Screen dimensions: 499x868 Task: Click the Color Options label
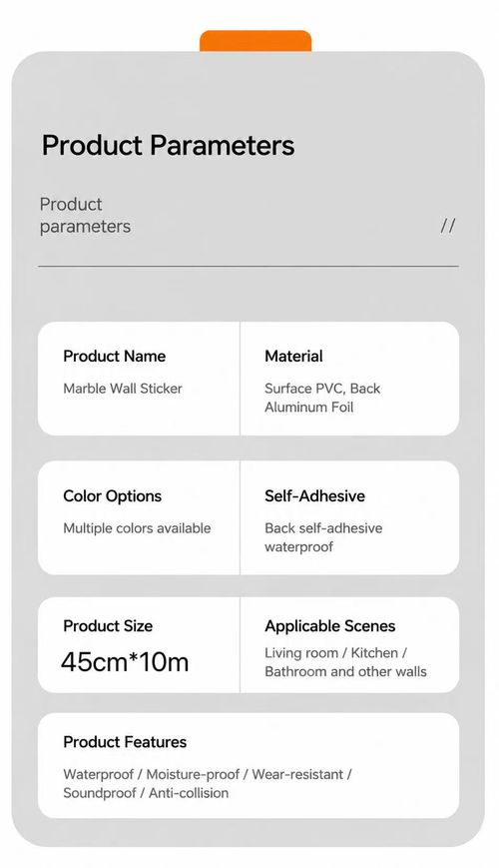click(113, 496)
